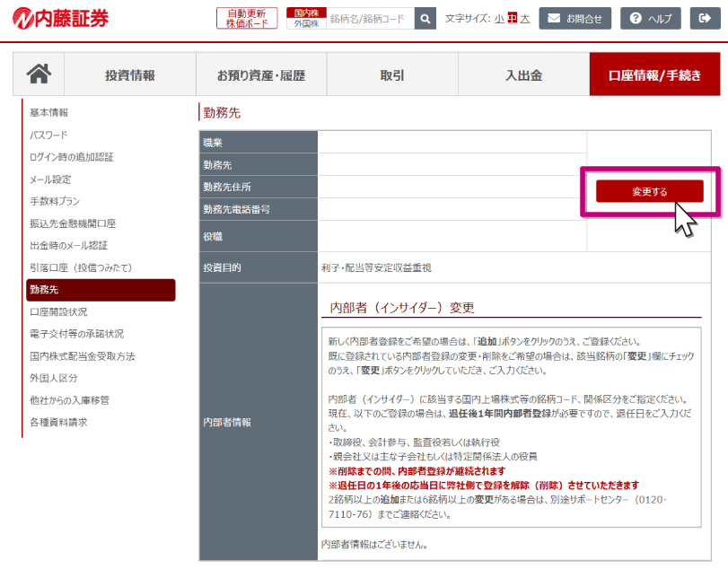The image size is (728, 569).
Task: Go to 基本情報 in sidebar
Action: tap(48, 112)
